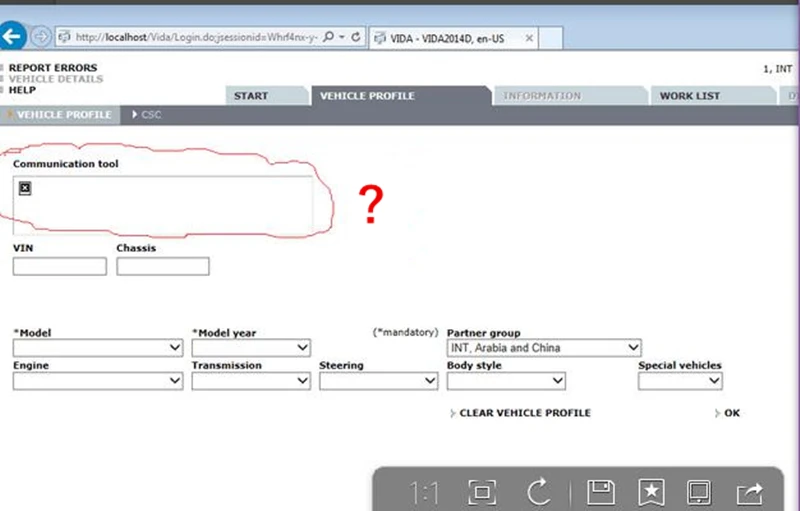Click the '(*mandatory)' note text

pos(405,332)
